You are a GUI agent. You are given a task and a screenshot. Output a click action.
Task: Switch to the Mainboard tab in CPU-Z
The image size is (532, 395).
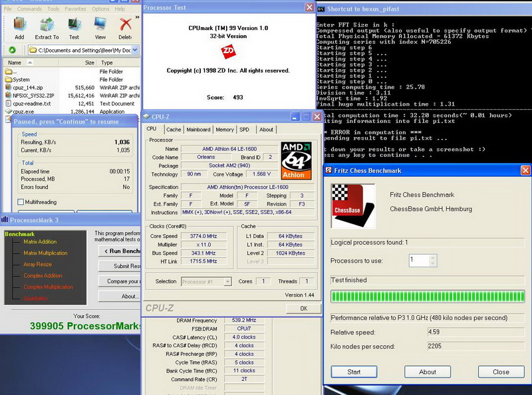[x=198, y=130]
